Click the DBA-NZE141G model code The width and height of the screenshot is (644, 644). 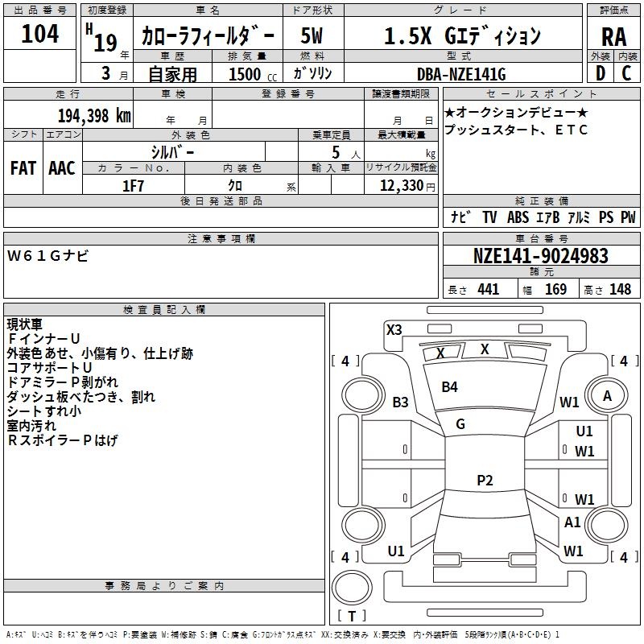[x=461, y=74]
